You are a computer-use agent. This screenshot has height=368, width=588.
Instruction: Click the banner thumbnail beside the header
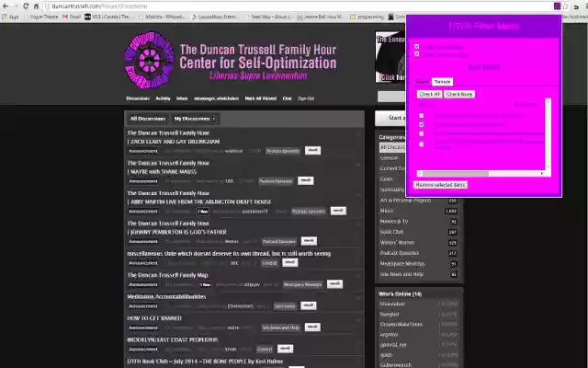coord(390,57)
